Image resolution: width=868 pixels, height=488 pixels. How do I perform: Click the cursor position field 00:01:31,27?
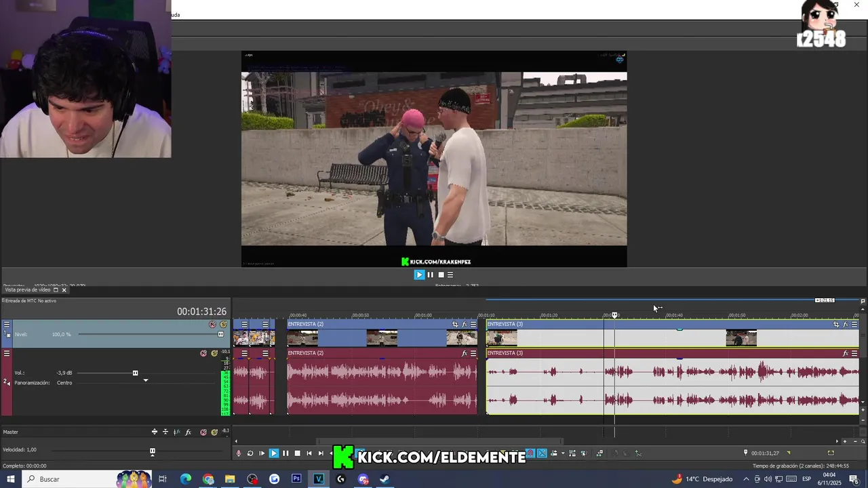pyautogui.click(x=765, y=453)
